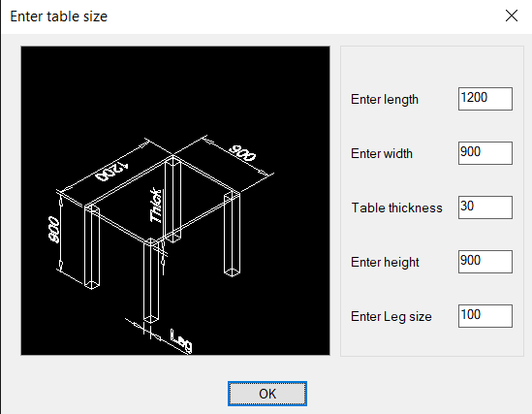Image resolution: width=532 pixels, height=414 pixels.
Task: Focus the Table thickness field
Action: (485, 207)
